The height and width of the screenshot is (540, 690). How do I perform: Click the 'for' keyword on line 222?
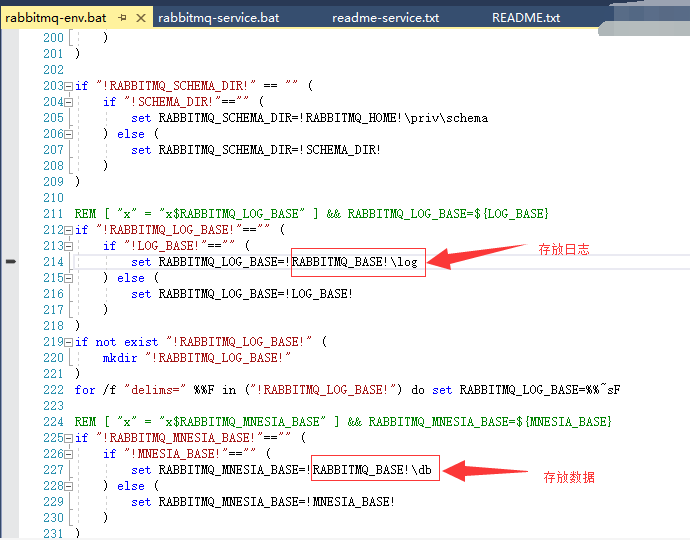[84, 390]
